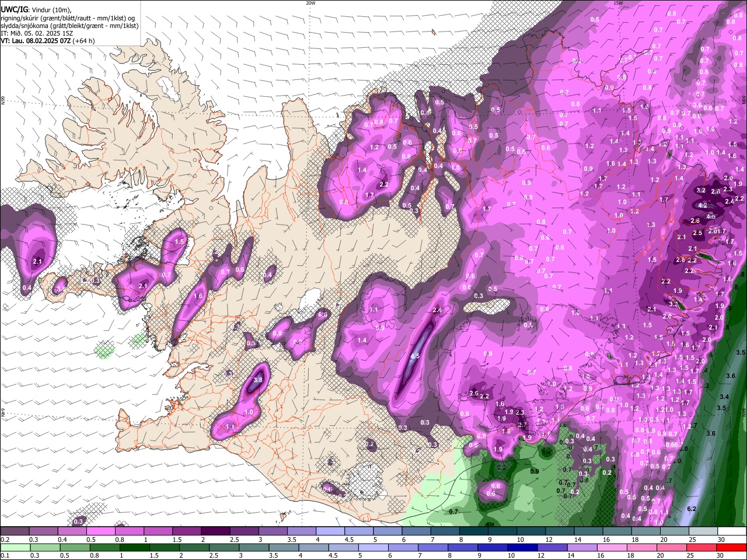The height and width of the screenshot is (560, 747).
Task: Select the dark purple 2–2.5 swatch in the top legend row
Action: click(x=215, y=531)
